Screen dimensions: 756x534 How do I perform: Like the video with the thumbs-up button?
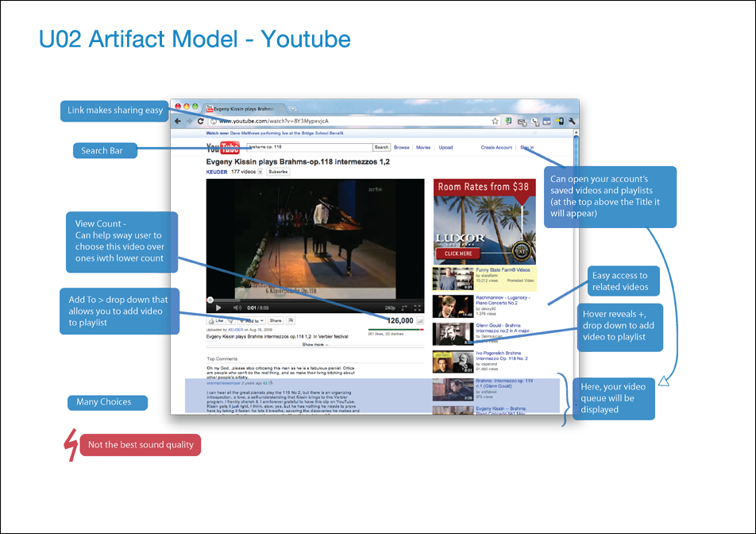[x=216, y=320]
